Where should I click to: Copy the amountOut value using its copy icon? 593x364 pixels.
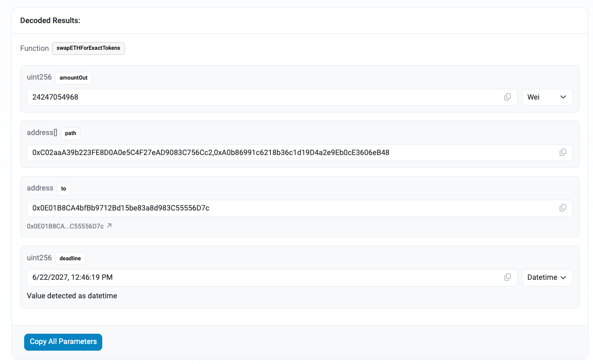[508, 97]
